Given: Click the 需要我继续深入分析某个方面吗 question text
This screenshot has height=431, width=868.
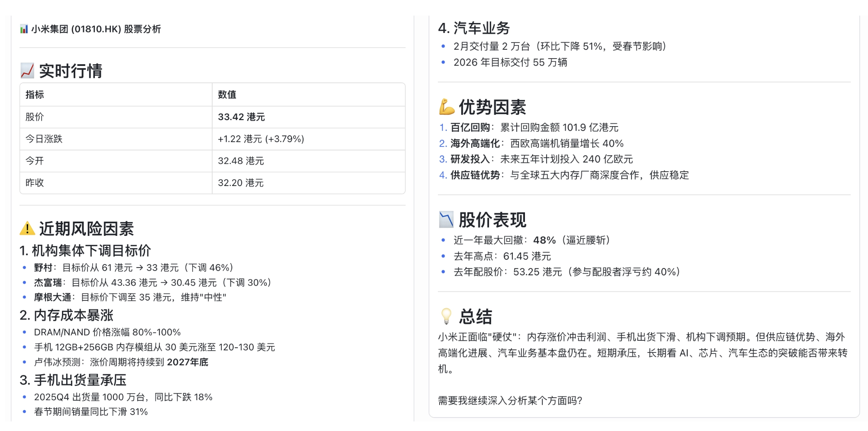Looking at the screenshot, I should tap(510, 400).
